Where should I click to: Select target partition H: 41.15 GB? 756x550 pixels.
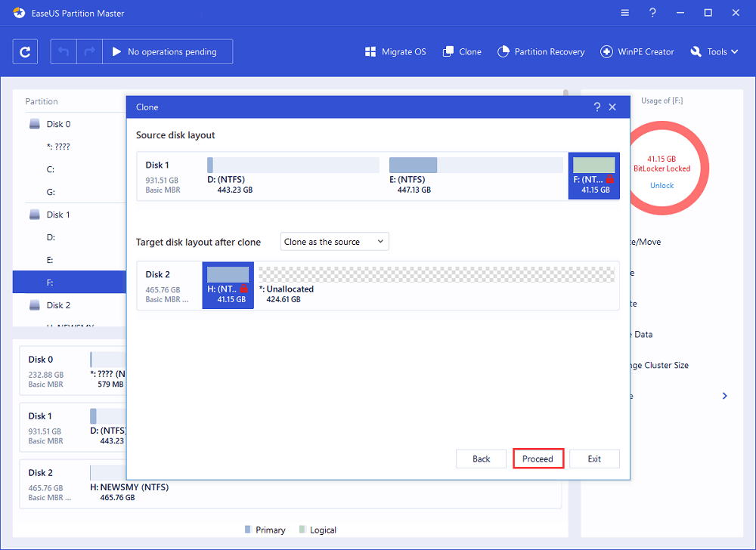(228, 285)
